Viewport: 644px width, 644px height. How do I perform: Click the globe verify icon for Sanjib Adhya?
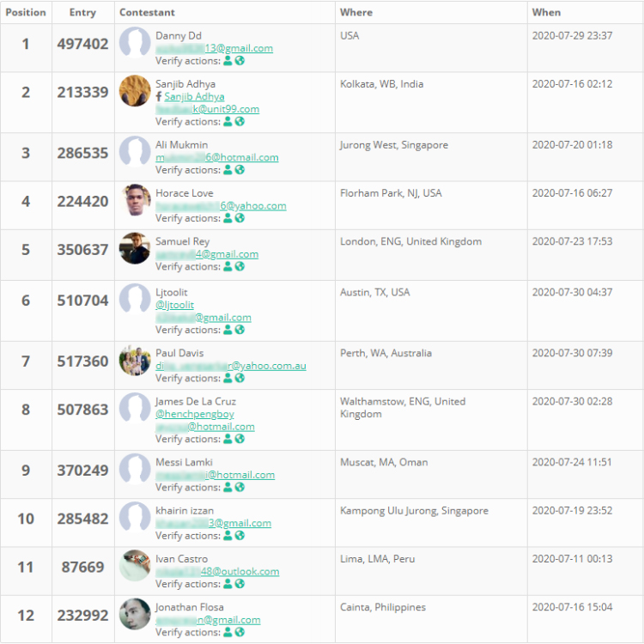click(240, 122)
